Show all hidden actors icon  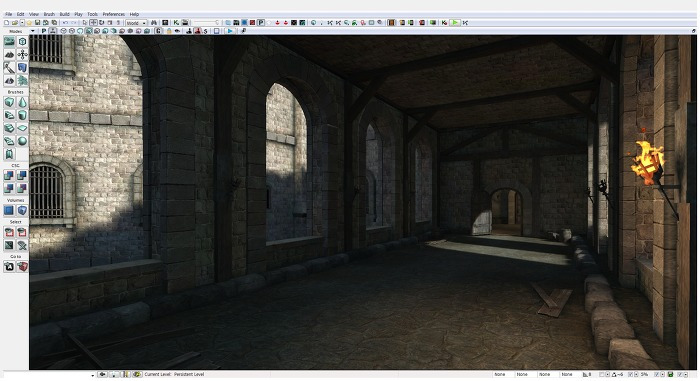(x=22, y=245)
